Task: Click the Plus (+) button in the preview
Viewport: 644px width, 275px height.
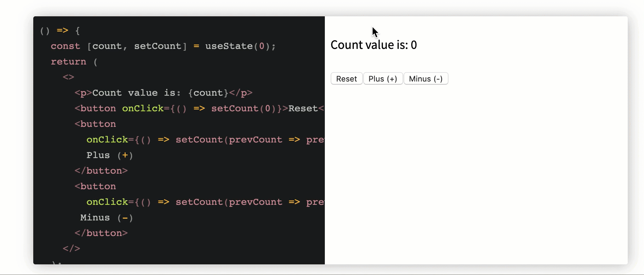Action: 383,79
